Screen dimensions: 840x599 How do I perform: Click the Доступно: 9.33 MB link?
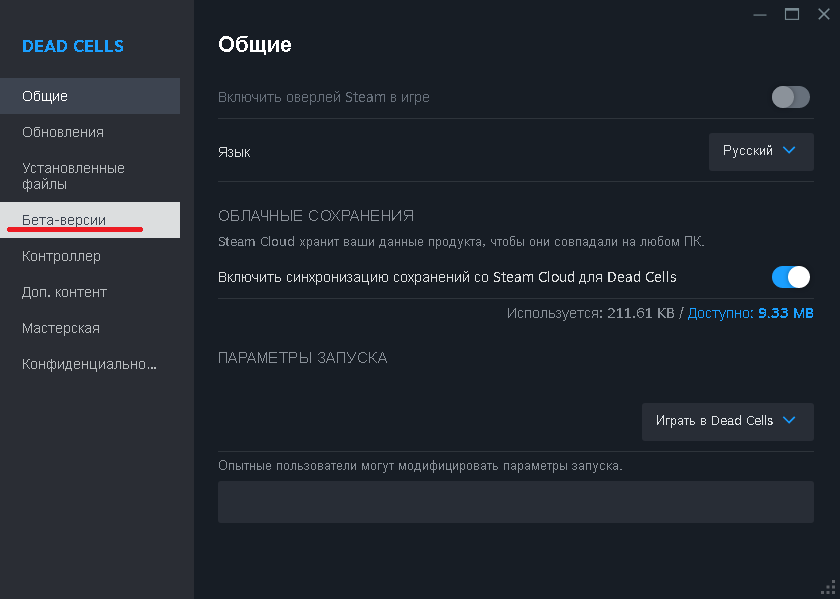pos(750,313)
